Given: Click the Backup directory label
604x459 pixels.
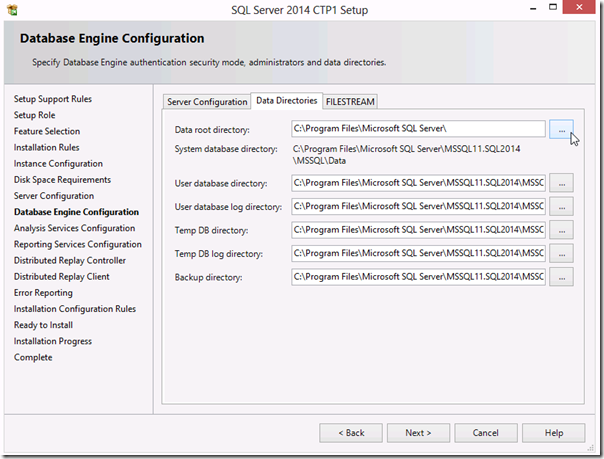Looking at the screenshot, I should (x=208, y=278).
